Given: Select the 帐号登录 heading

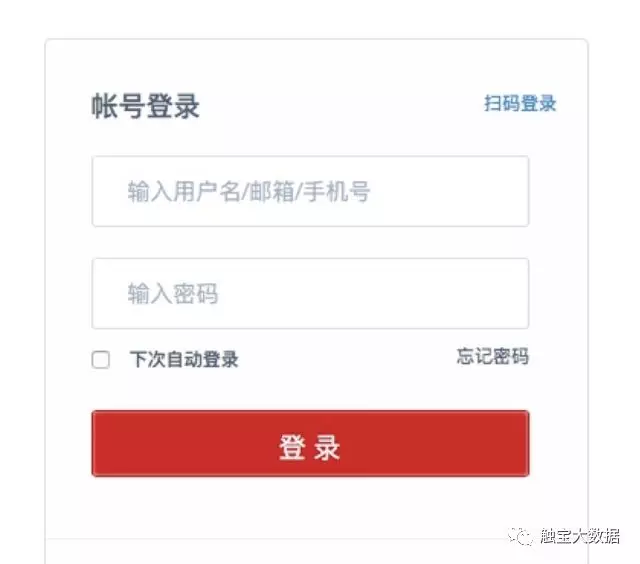Looking at the screenshot, I should [x=146, y=106].
